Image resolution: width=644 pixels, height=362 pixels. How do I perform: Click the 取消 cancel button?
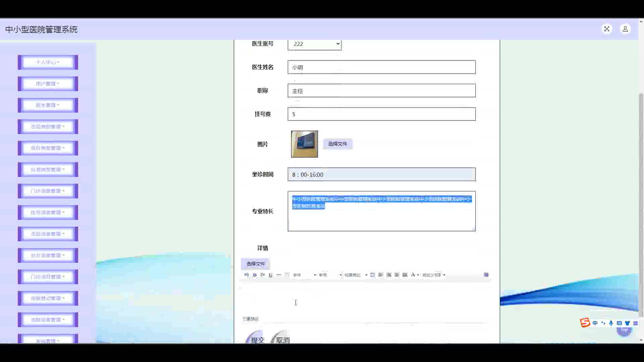tap(283, 339)
